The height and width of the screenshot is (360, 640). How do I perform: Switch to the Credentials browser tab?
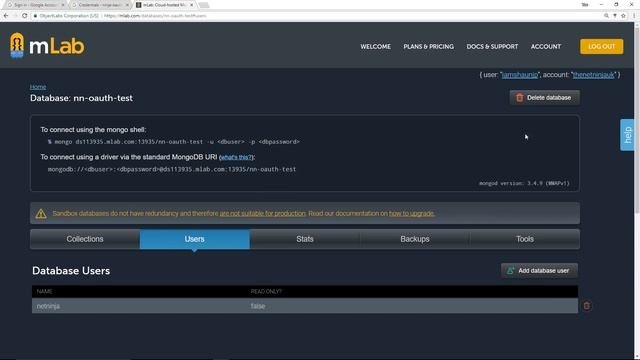tap(100, 5)
